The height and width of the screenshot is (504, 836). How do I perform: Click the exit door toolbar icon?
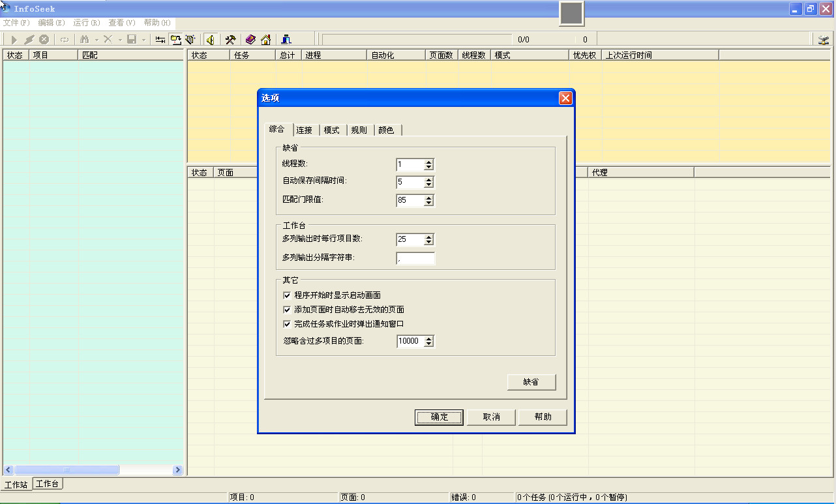click(286, 40)
